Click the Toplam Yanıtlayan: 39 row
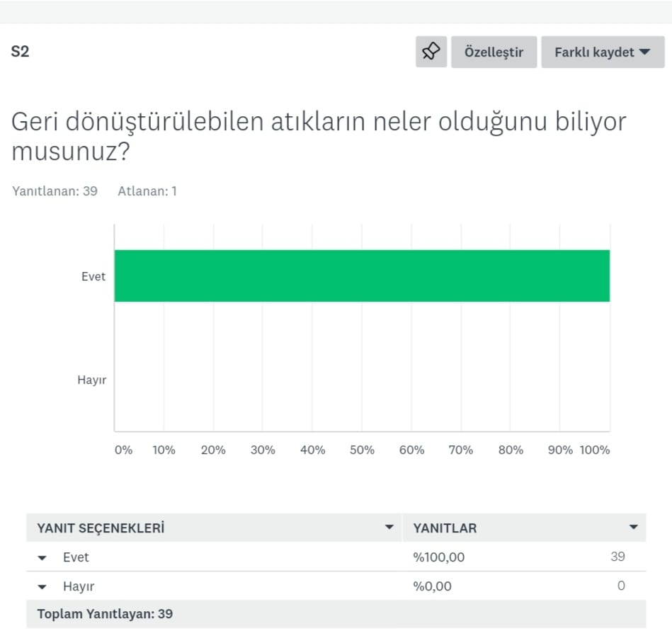672x631 pixels. click(104, 614)
